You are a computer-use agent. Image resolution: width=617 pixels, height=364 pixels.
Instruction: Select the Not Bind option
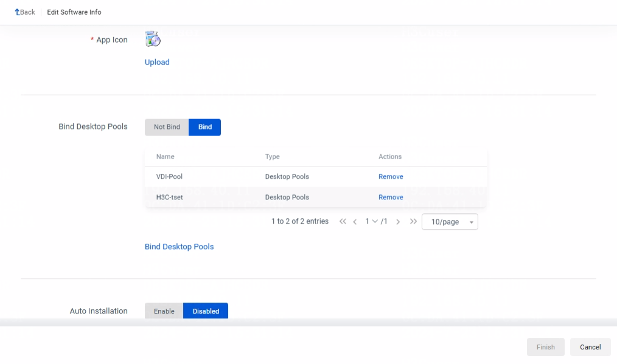167,127
